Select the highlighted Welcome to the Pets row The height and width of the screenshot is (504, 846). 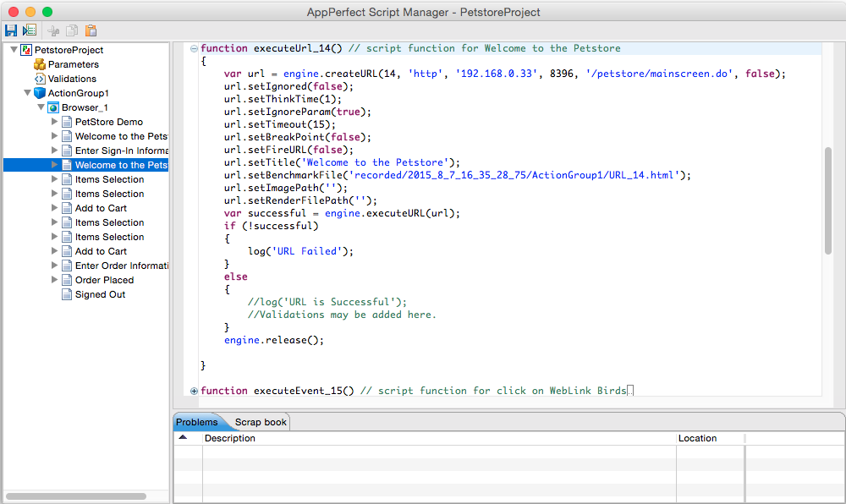86,165
